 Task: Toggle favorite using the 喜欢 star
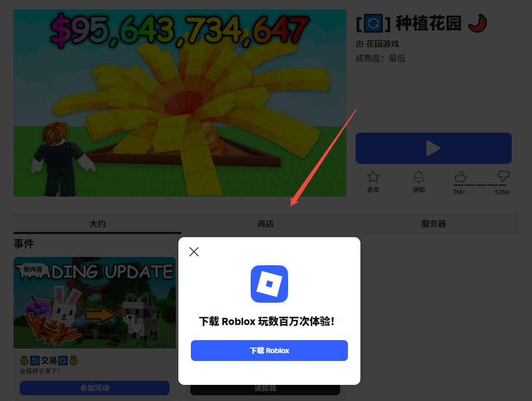[373, 177]
